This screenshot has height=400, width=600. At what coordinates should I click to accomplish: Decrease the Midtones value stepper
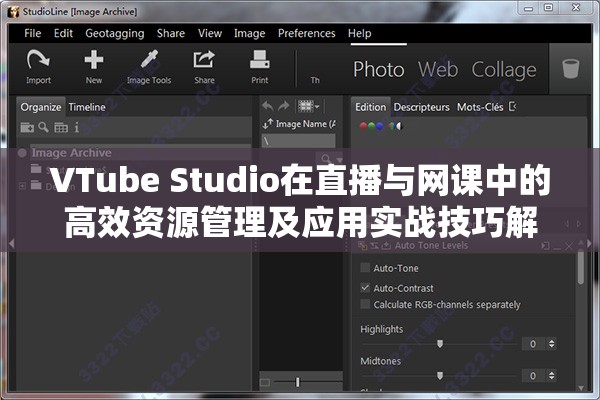pos(551,378)
